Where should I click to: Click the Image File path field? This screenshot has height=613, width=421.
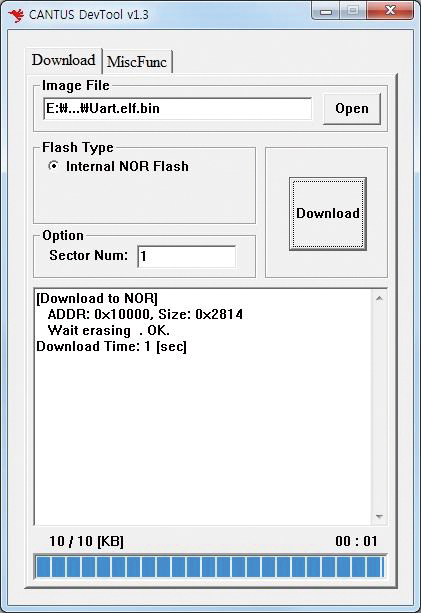point(177,108)
